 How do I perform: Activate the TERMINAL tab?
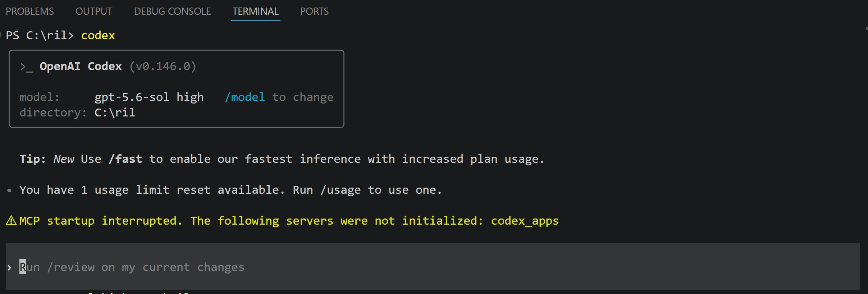coord(255,12)
